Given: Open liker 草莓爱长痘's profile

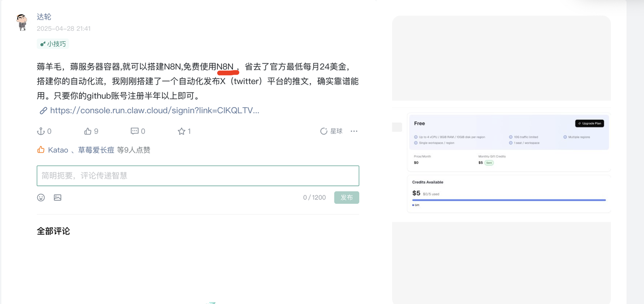Looking at the screenshot, I should tap(96, 150).
